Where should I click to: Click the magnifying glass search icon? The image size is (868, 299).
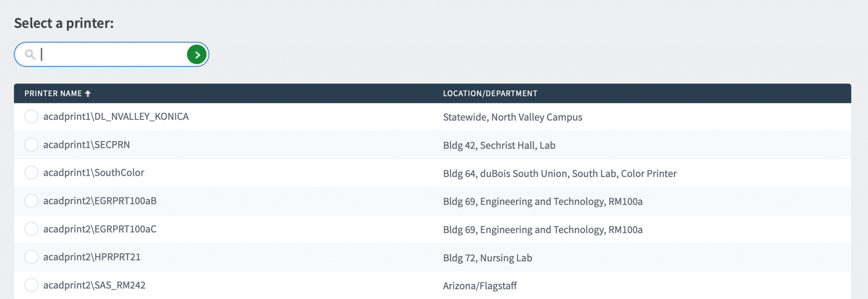[x=30, y=55]
